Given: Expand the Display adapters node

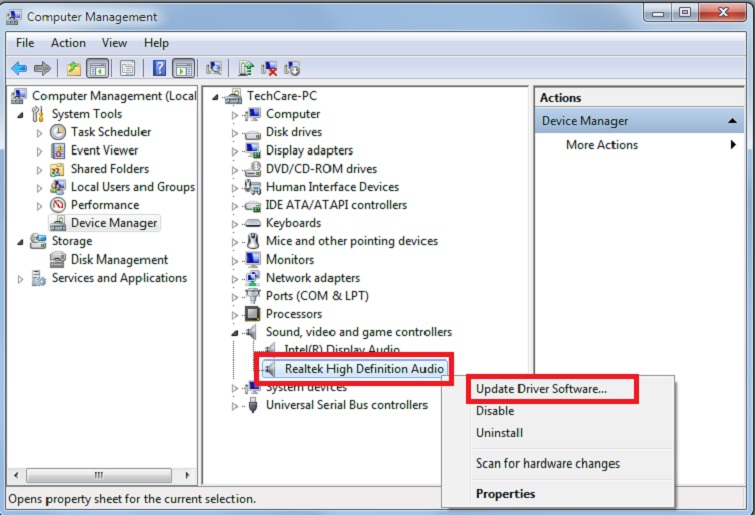Looking at the screenshot, I should tap(235, 151).
